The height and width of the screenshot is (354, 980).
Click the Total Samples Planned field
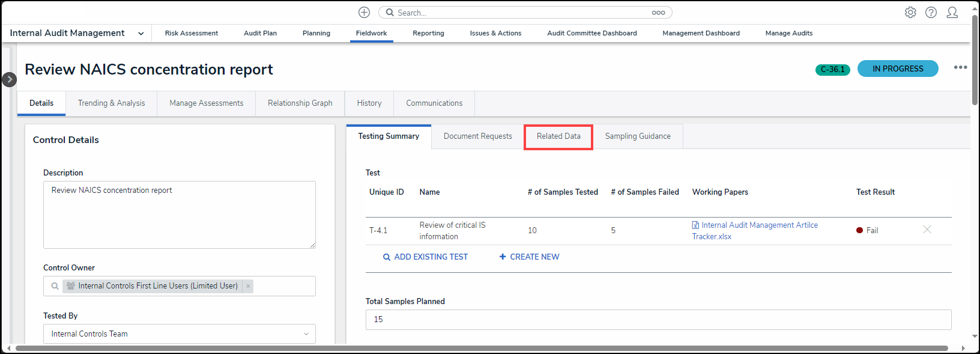click(x=658, y=320)
